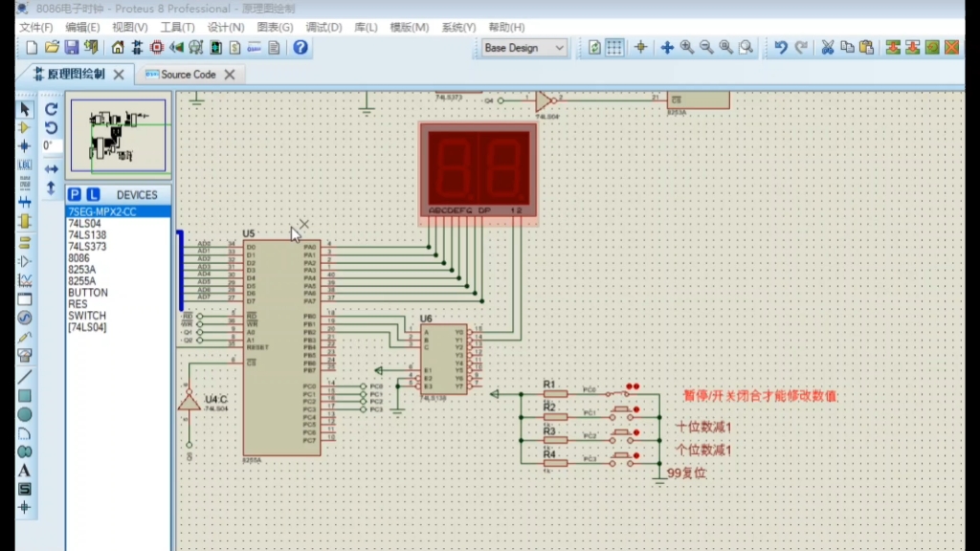Open the Base Design variant dropdown

click(523, 48)
